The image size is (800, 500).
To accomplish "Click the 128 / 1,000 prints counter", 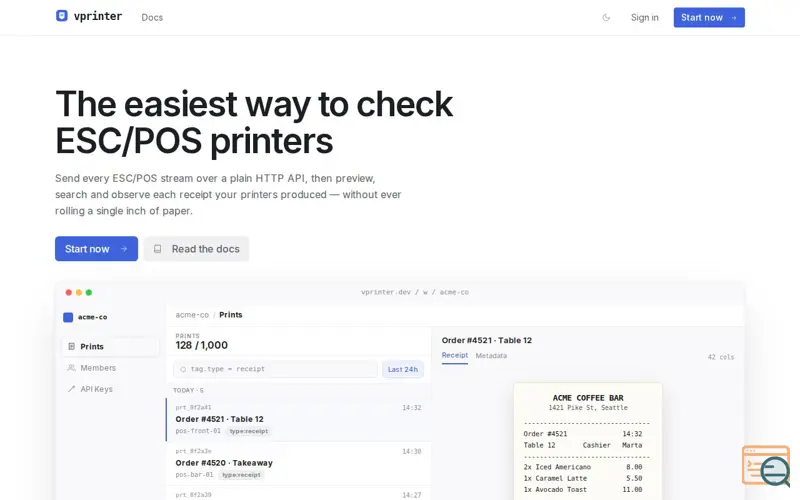I will click(x=202, y=345).
